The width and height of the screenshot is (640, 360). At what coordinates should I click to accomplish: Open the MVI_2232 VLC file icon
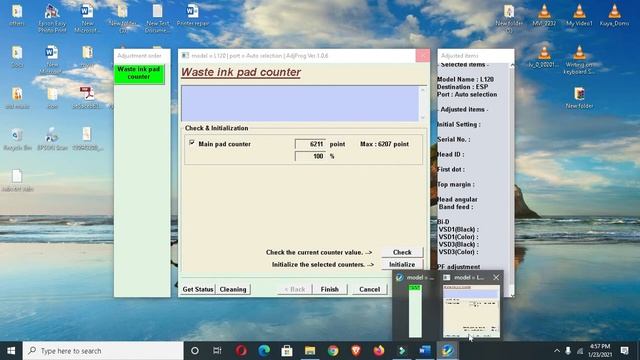point(544,16)
